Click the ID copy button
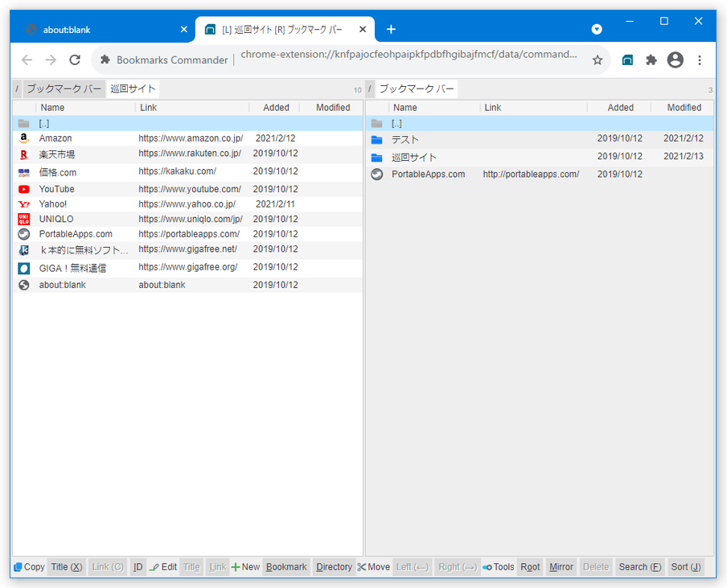Screen dimensions: 727x588 (138, 566)
